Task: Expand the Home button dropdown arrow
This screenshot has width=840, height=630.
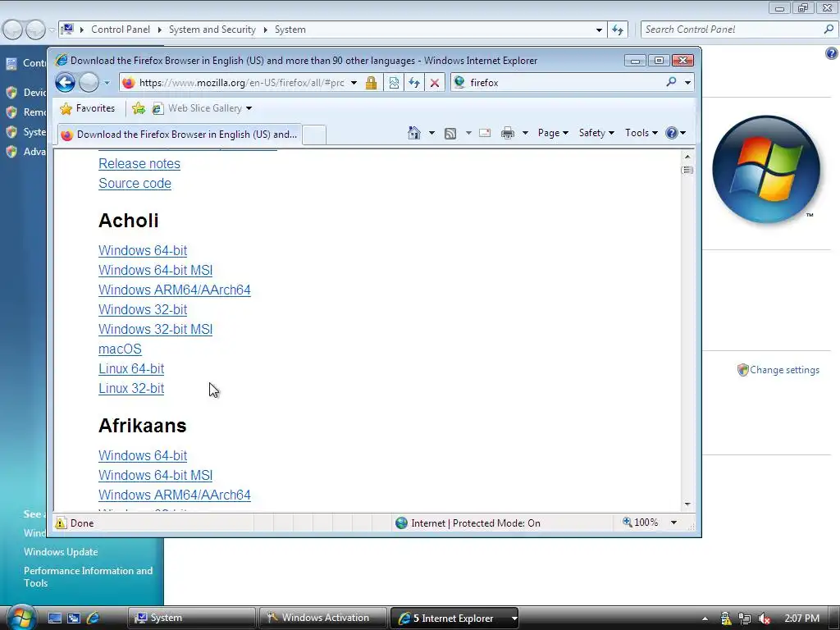Action: (431, 133)
